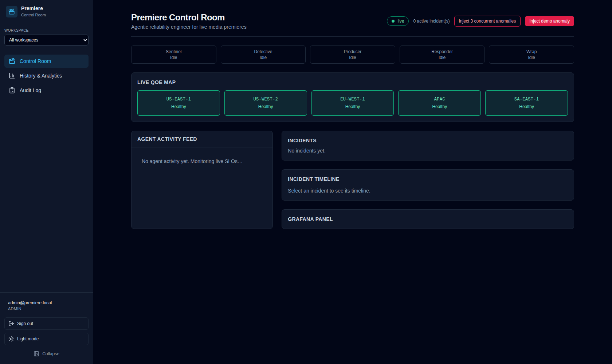Click the US-WEST-2 region tile
612x364 pixels.
(266, 103)
